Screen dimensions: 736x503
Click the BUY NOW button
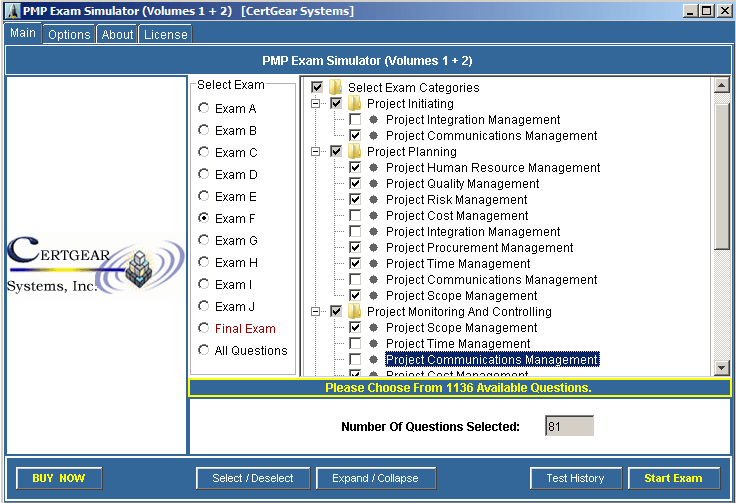(x=59, y=478)
